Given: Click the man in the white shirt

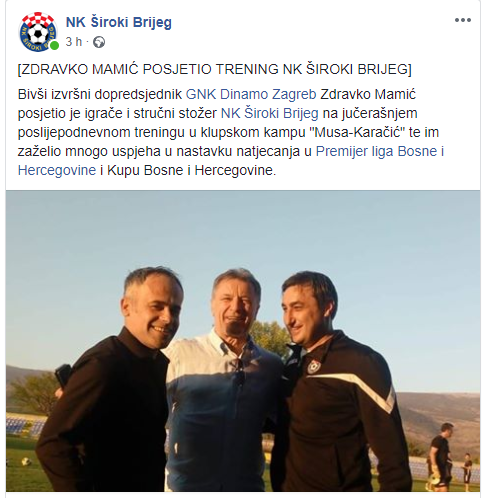Looking at the screenshot, I should click(x=223, y=380).
